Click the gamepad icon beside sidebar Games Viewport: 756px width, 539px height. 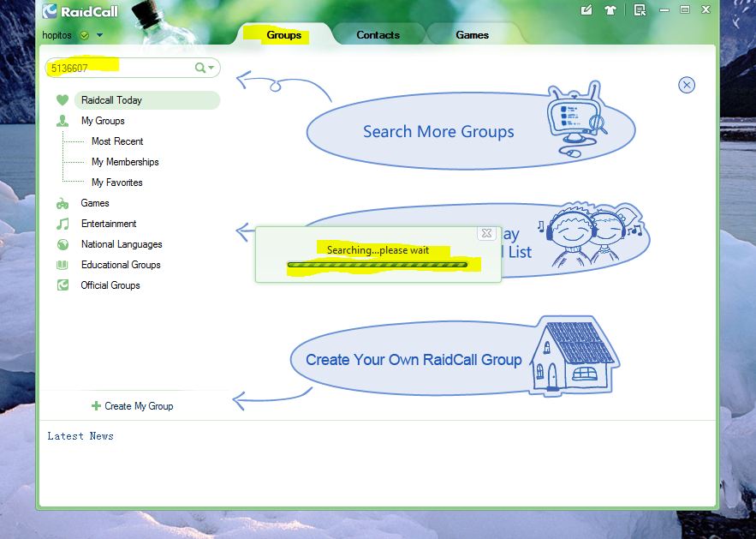63,204
